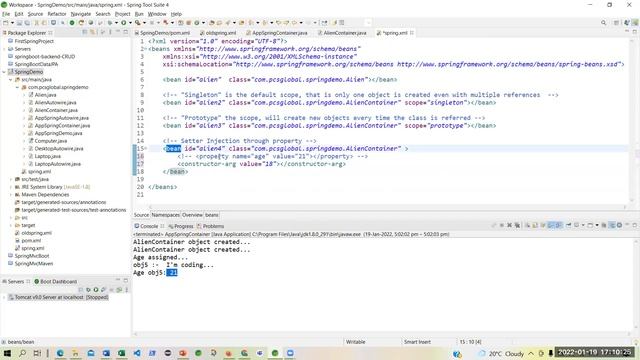The height and width of the screenshot is (360, 640).
Task: Open the File menu
Action: click(6, 14)
